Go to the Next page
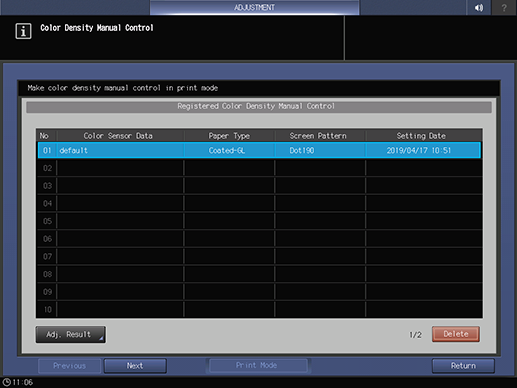 pyautogui.click(x=135, y=366)
